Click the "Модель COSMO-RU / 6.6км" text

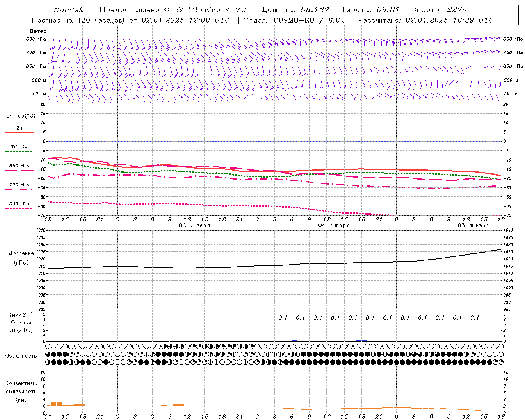pos(295,20)
